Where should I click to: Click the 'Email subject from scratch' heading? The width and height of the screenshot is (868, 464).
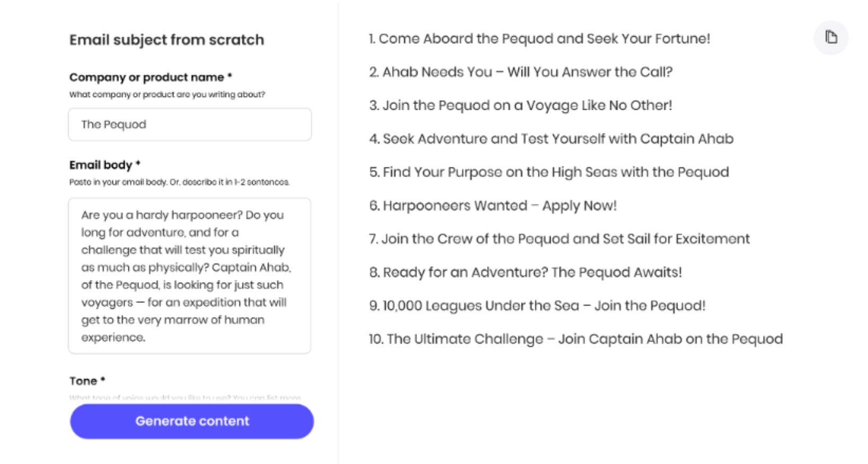click(167, 39)
